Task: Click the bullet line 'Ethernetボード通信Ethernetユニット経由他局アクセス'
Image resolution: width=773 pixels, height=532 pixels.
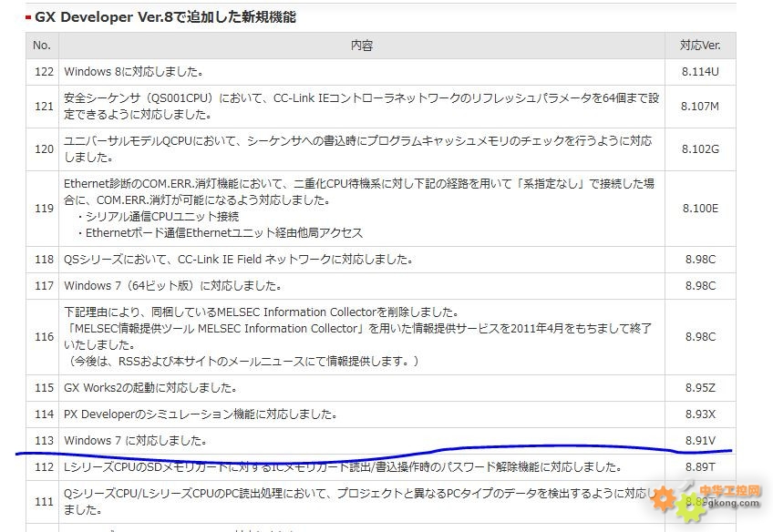Action: click(x=221, y=233)
